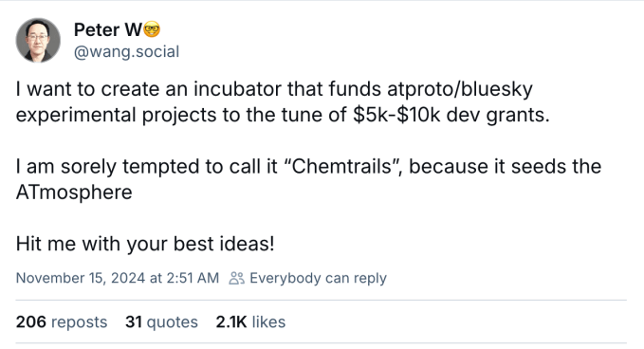
Task: Click the word ATmosphere in the post
Action: pyautogui.click(x=74, y=193)
